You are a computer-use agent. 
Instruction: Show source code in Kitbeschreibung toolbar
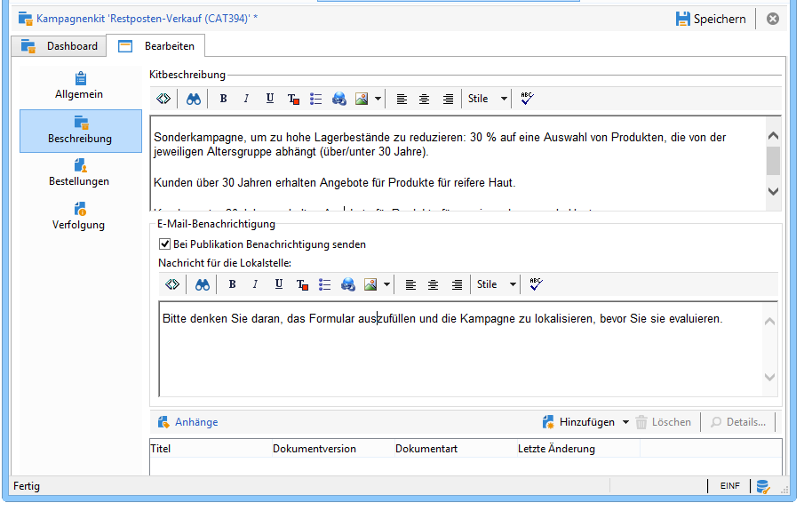coord(163,99)
